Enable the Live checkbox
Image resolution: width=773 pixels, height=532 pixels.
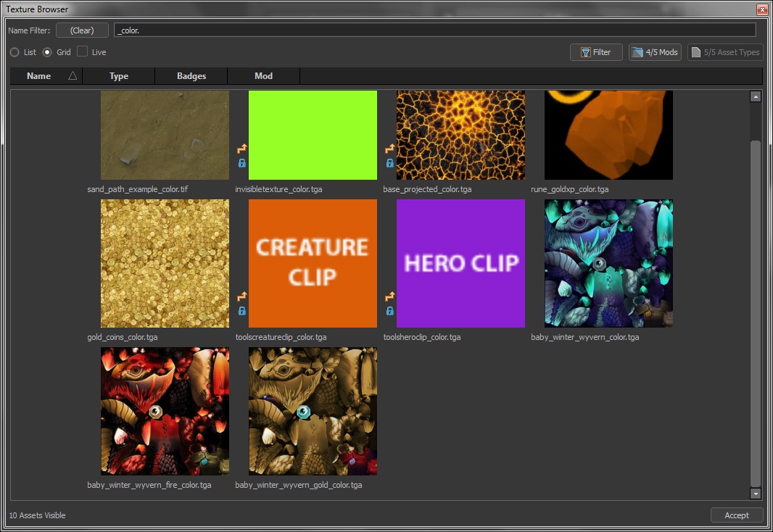pos(83,52)
